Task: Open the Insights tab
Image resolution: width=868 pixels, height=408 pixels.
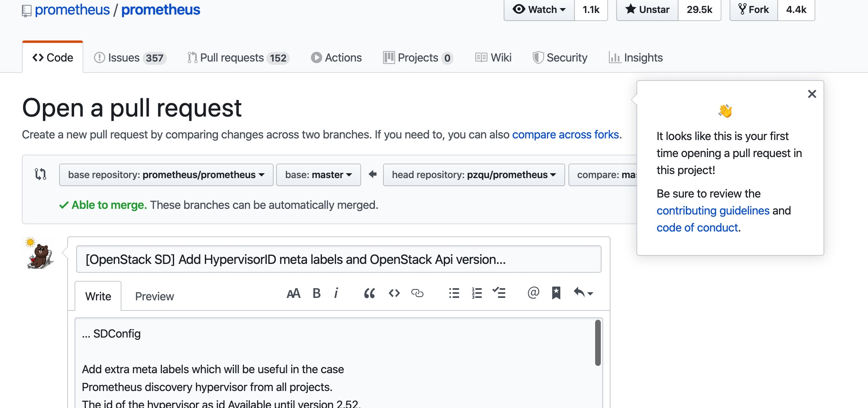Action: (636, 58)
